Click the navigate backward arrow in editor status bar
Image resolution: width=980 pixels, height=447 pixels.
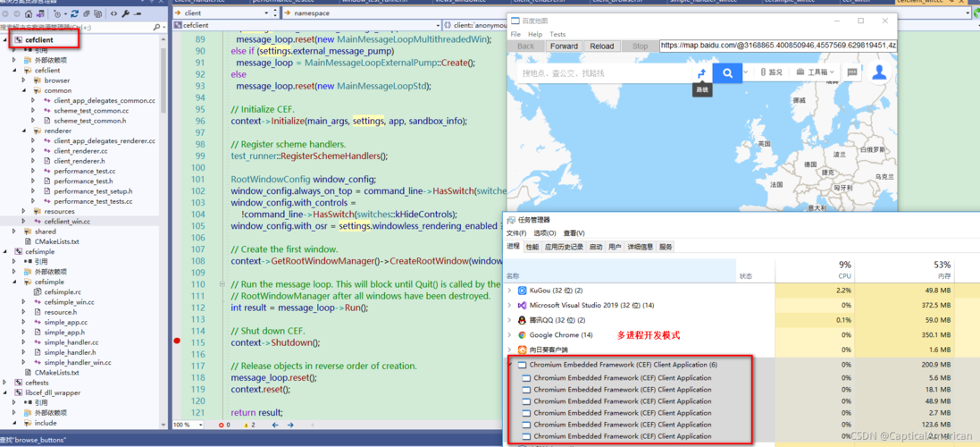(274, 426)
